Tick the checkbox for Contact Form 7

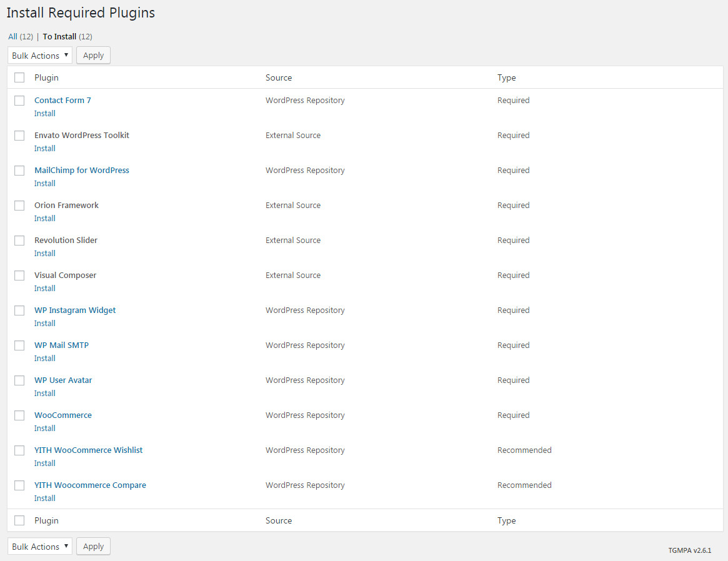click(19, 101)
